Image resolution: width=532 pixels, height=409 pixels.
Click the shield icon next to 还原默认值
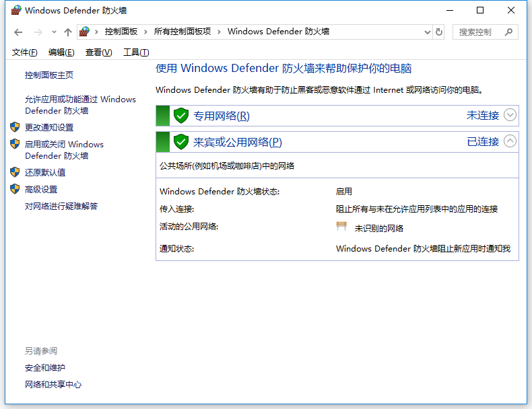pos(15,172)
